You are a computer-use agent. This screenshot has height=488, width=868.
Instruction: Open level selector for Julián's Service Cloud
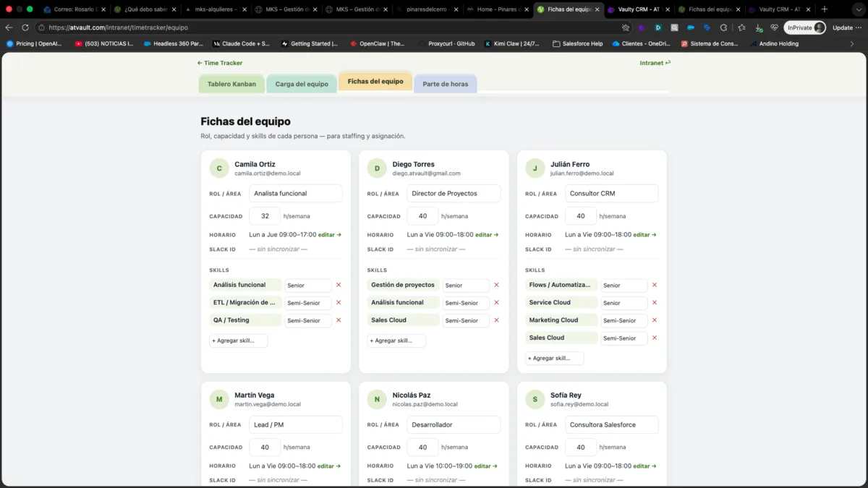(x=624, y=303)
